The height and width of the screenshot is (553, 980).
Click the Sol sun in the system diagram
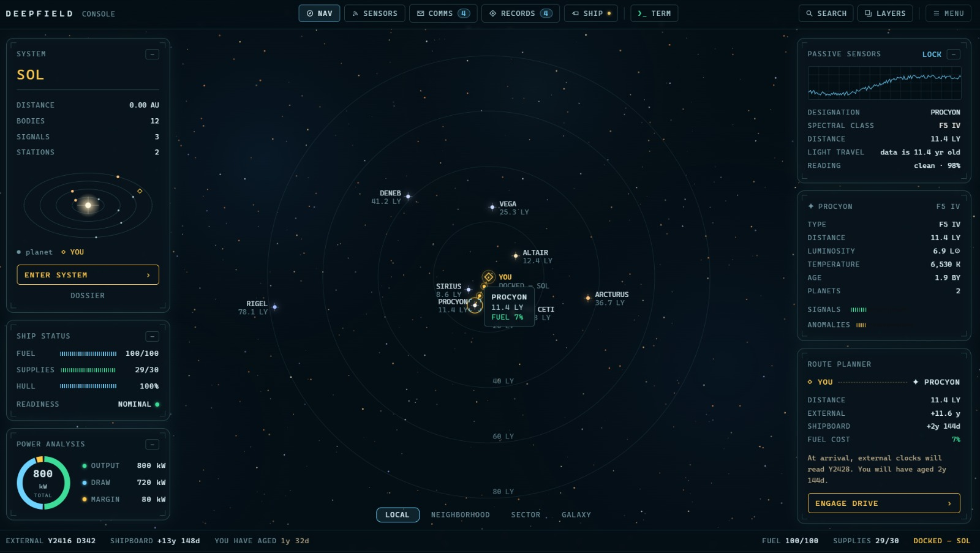(88, 205)
